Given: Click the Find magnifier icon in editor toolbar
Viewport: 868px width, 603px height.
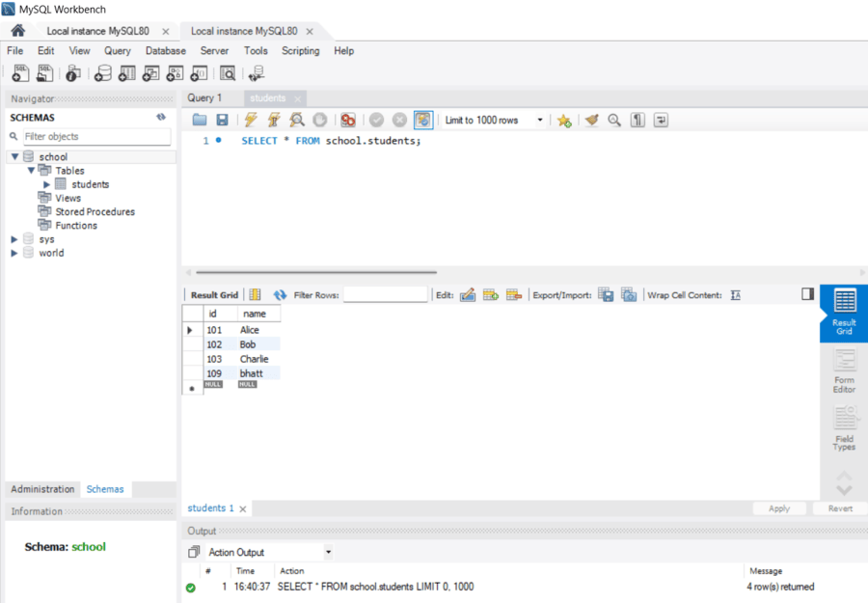Looking at the screenshot, I should 614,120.
